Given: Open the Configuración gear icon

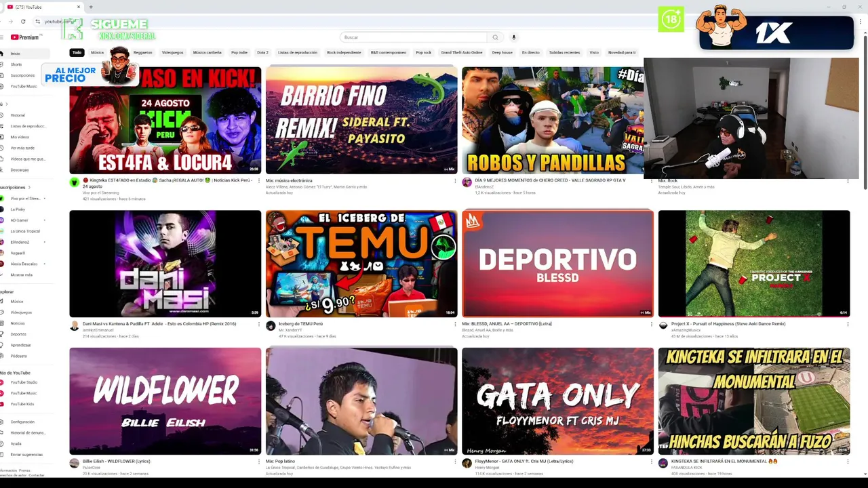Looking at the screenshot, I should coord(2,422).
